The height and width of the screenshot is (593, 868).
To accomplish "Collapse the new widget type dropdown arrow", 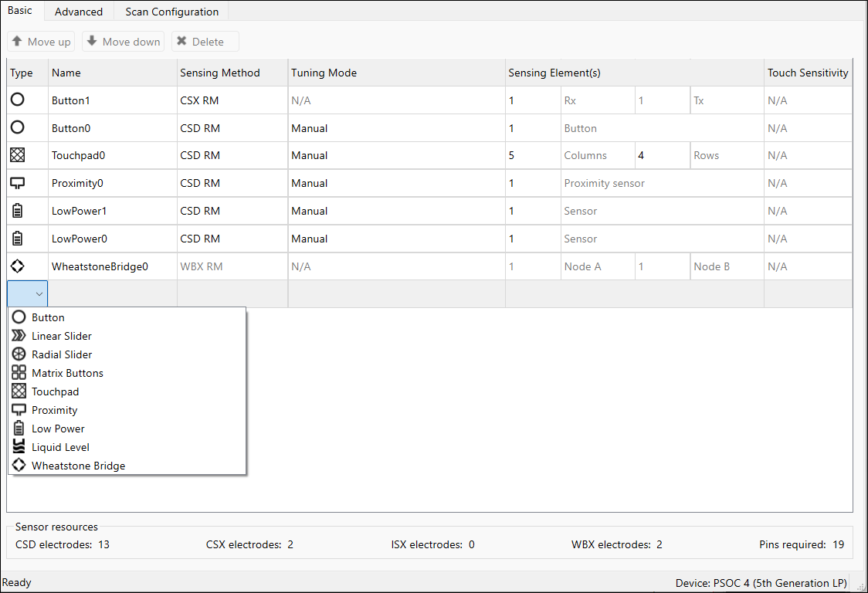I will click(39, 294).
